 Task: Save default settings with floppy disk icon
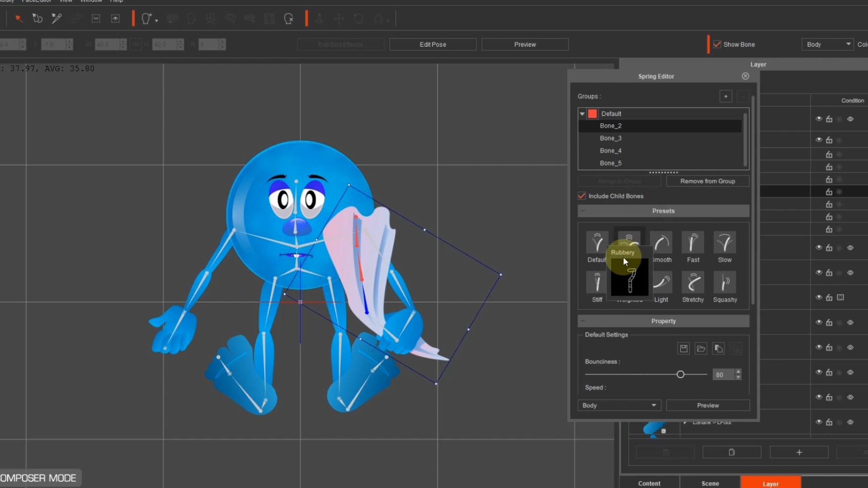coord(684,349)
